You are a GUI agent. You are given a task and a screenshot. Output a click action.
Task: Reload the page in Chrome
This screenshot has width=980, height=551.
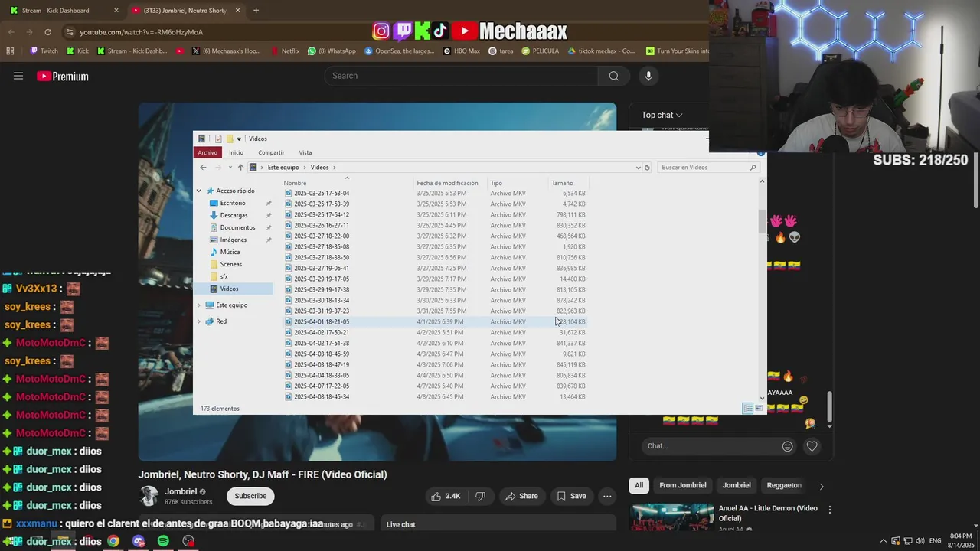coord(47,32)
